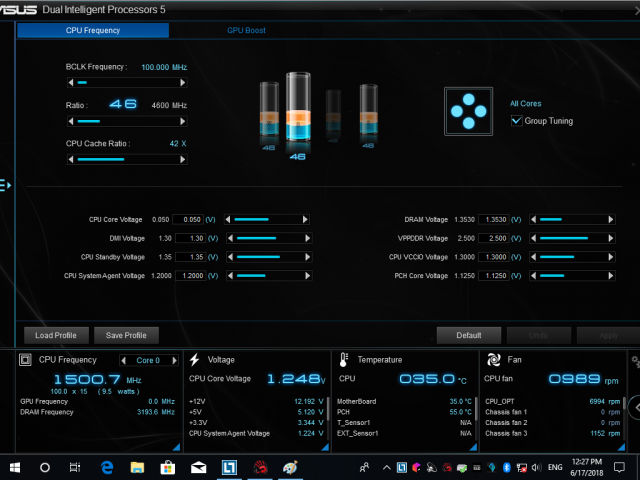Toggle the Group Tuning checkbox

(x=516, y=121)
